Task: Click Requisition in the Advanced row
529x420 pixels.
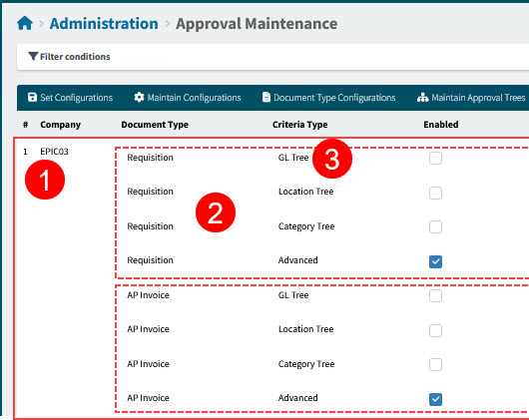Action: click(x=150, y=260)
